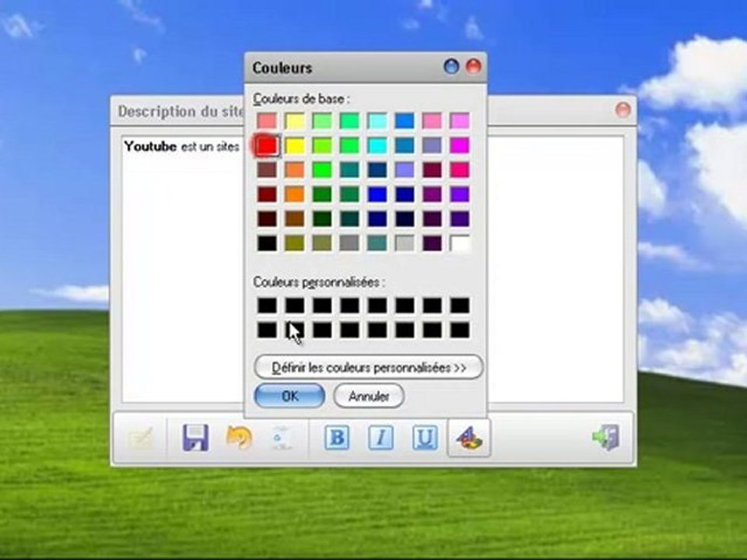Choose the bright magenta base color
This screenshot has width=747, height=560.
click(460, 145)
